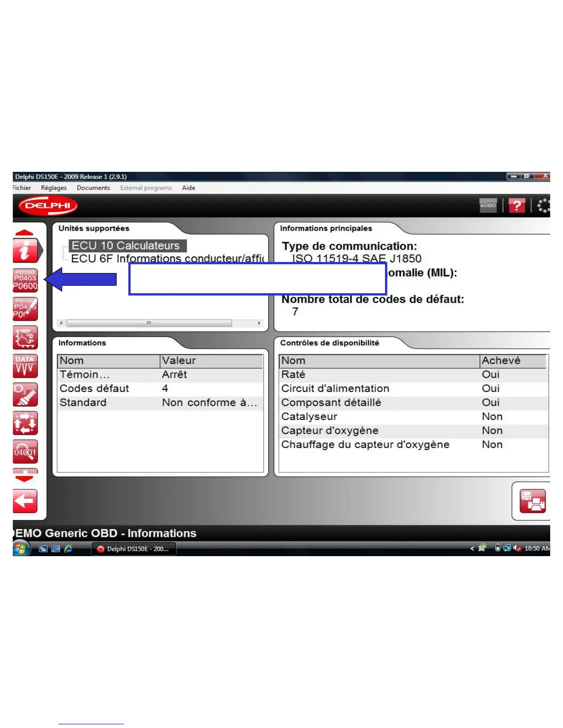Select ECU 6F Informations conducteur tree item
563x728 pixels.
coord(167,258)
